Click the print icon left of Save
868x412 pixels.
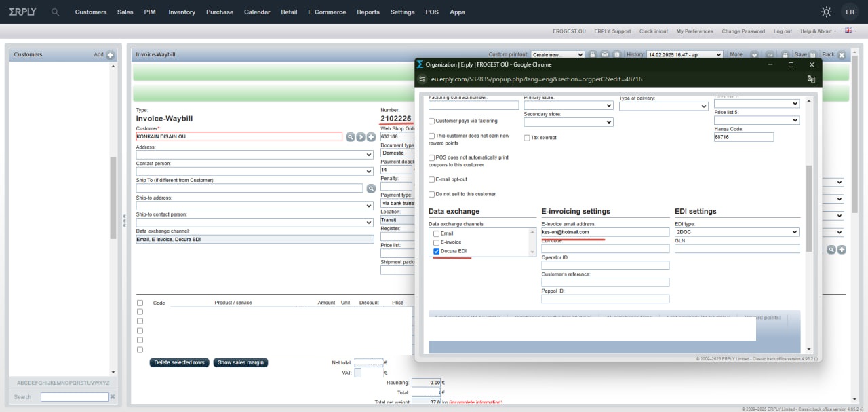click(785, 54)
